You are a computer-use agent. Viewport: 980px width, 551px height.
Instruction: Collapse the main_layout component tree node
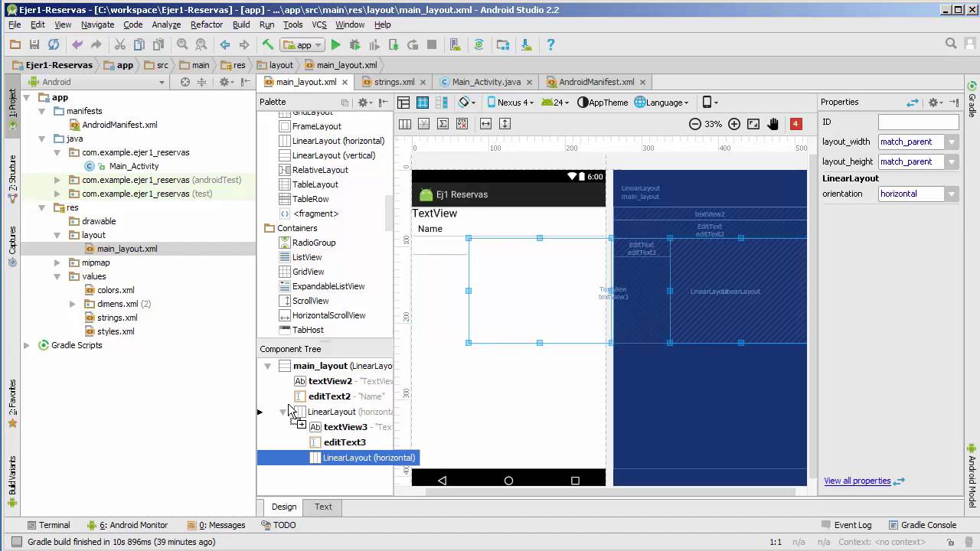(267, 366)
